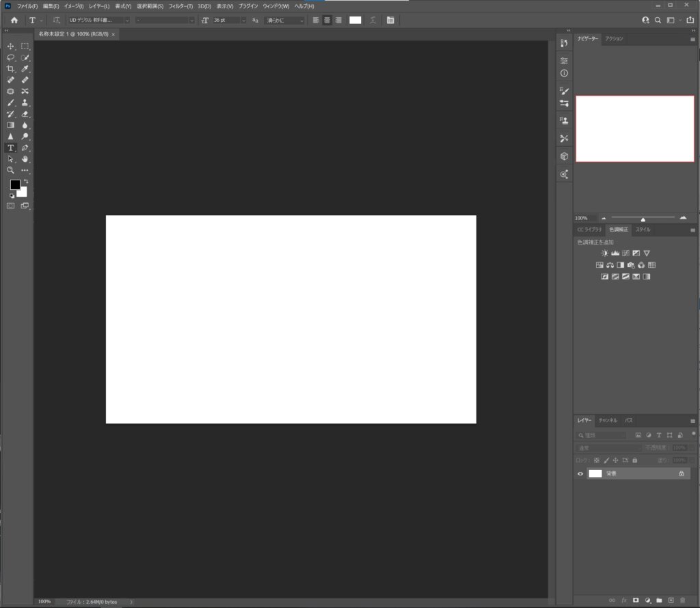Create warped text icon in options bar
700x608 pixels.
373,20
